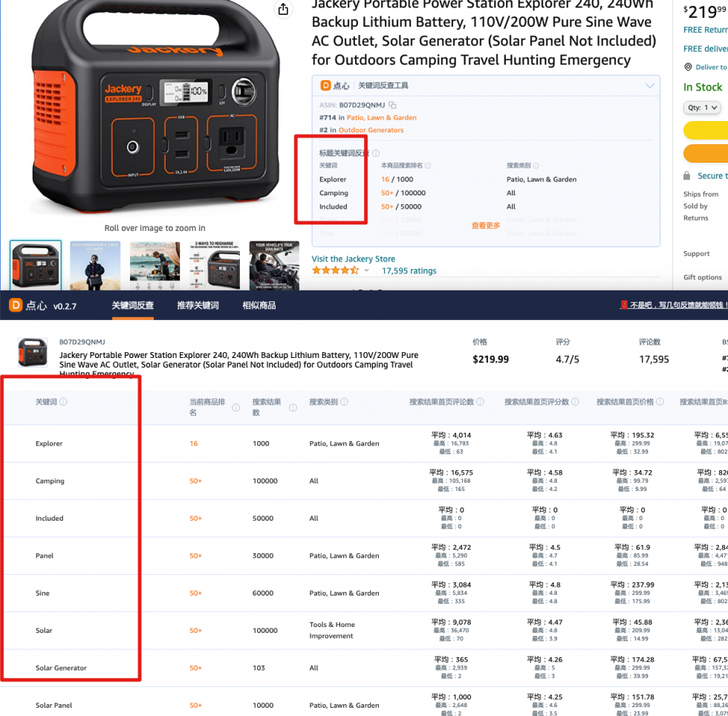
Task: Click the product title in the lower panel
Action: 238,365
